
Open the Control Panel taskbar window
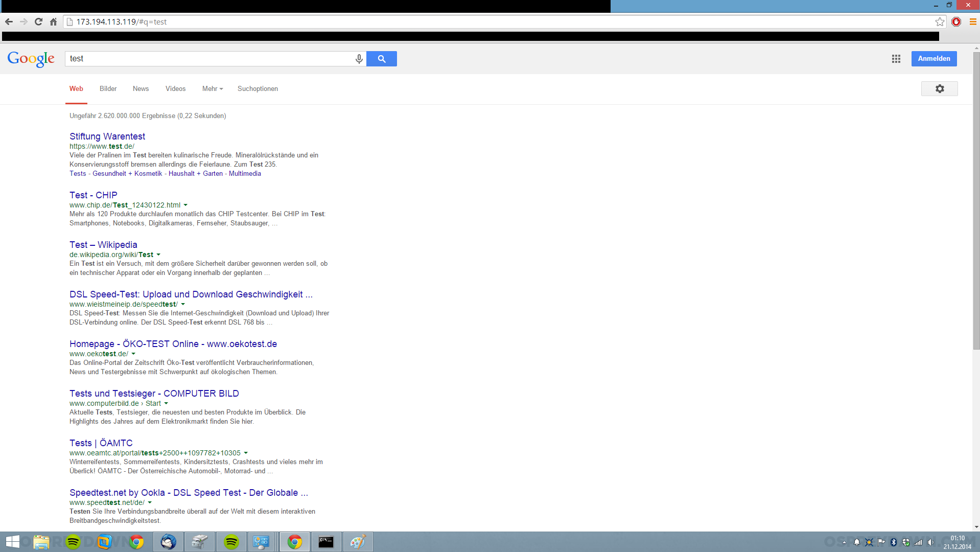tap(261, 542)
